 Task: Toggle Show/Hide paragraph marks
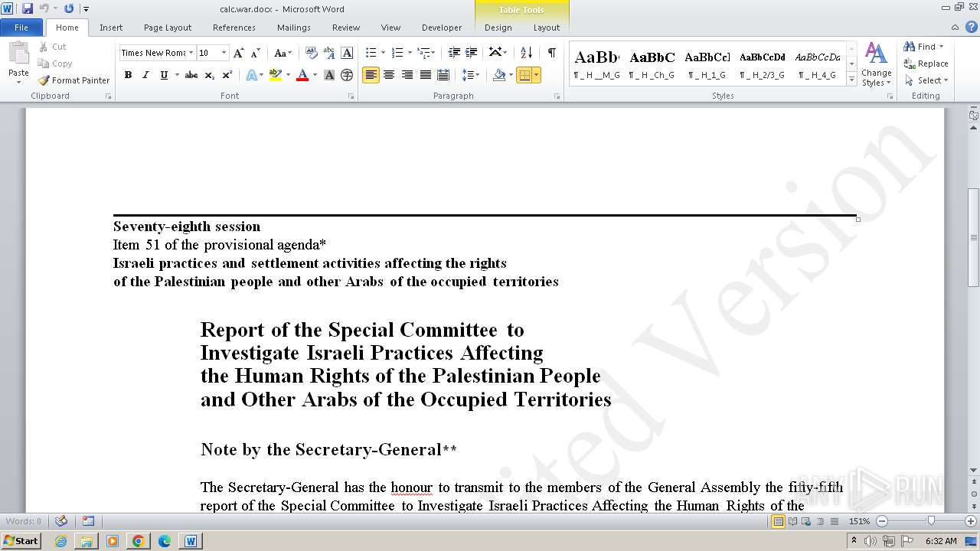551,53
